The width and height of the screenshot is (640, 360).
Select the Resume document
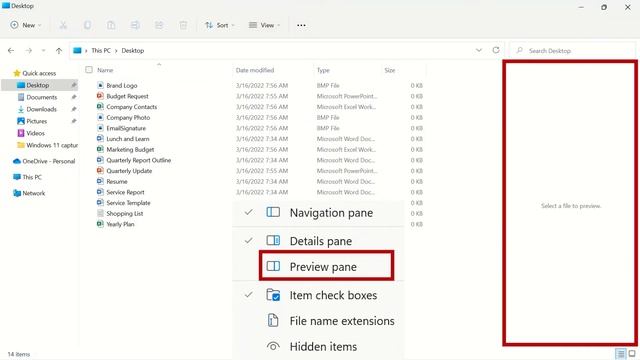point(117,181)
